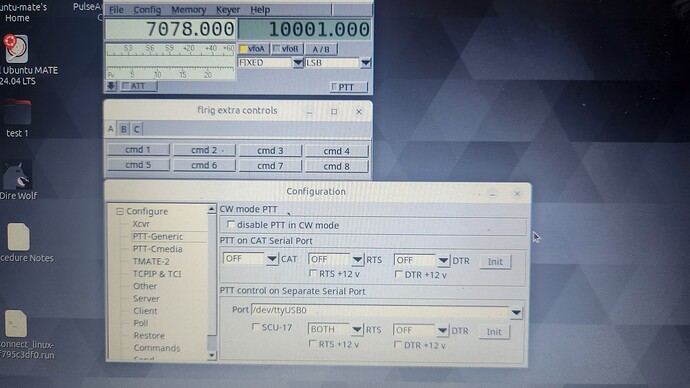The image size is (690, 388).
Task: Select Other in the configuration tree
Action: coord(145,286)
